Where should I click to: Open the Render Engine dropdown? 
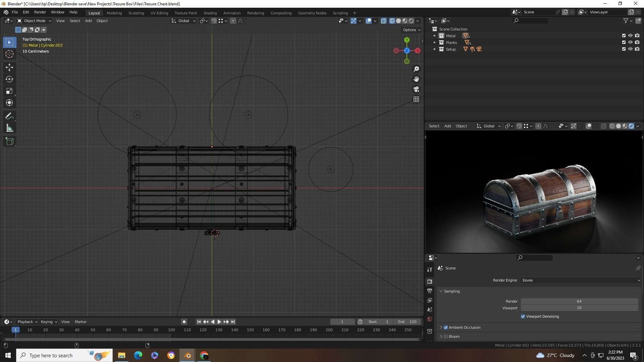(580, 280)
